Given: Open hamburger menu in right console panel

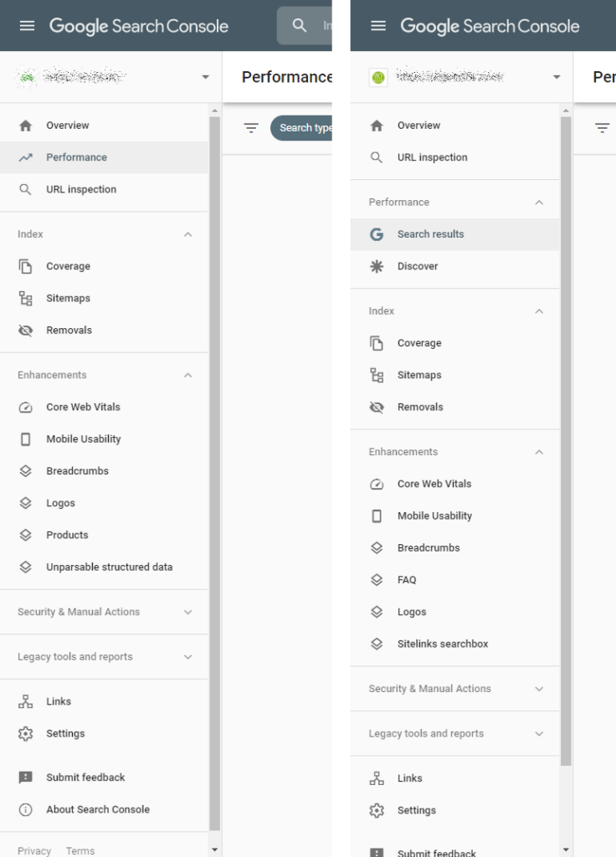Looking at the screenshot, I should [x=378, y=26].
